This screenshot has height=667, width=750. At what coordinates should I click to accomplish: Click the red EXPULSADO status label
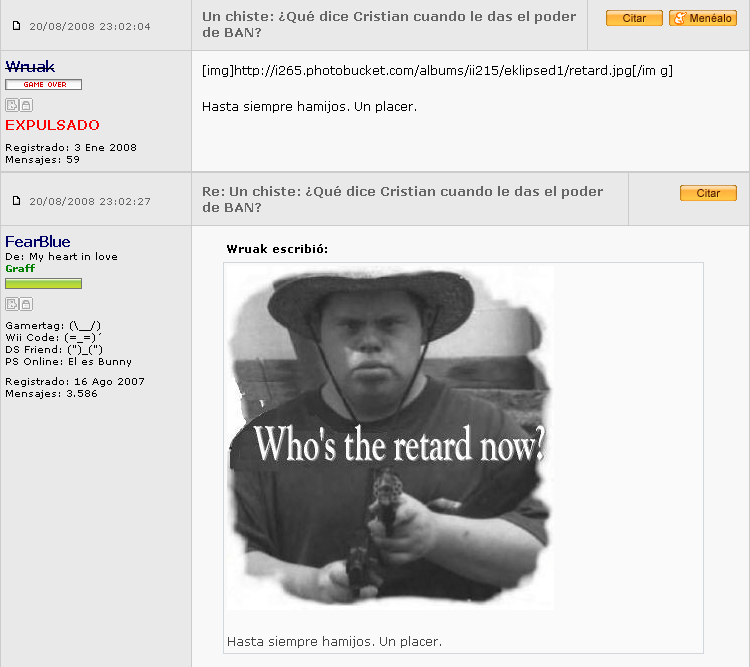pos(52,126)
